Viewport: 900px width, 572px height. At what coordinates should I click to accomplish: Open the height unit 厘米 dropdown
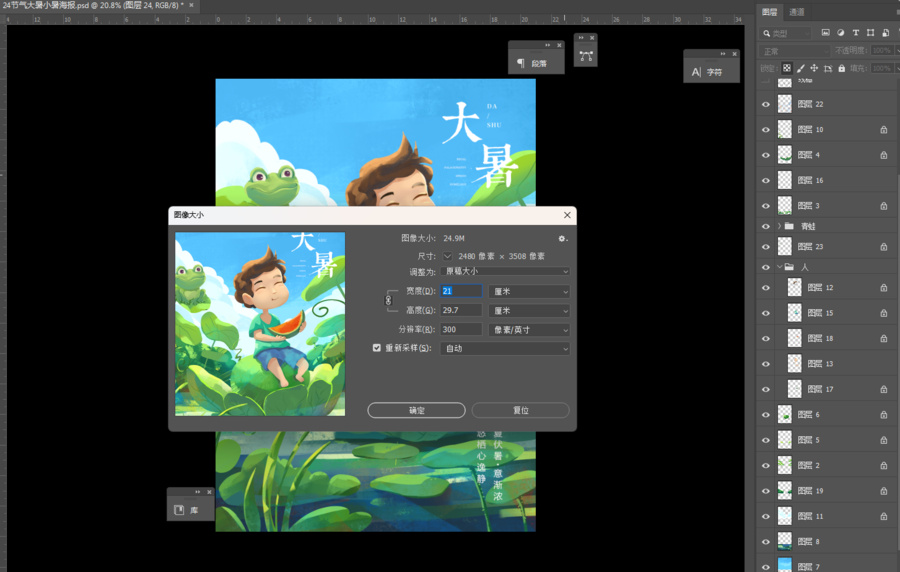click(529, 310)
